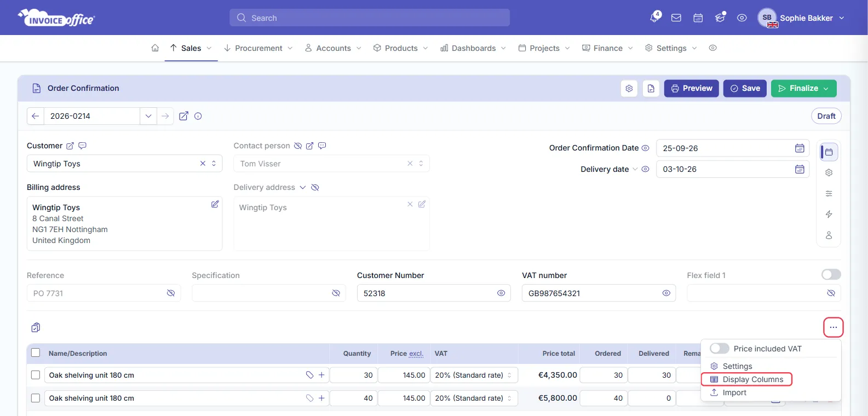The image size is (868, 416).
Task: Click the Save button
Action: (x=745, y=88)
